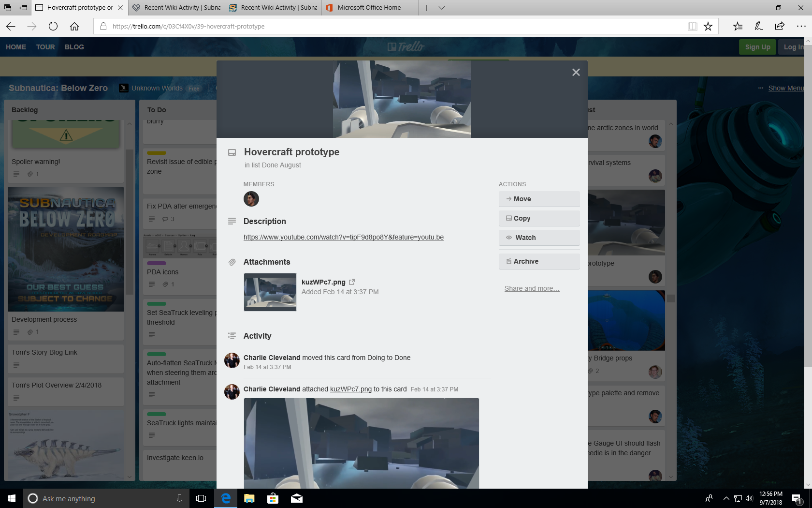Open the large attached image preview in activity
This screenshot has height=508, width=812.
click(362, 443)
